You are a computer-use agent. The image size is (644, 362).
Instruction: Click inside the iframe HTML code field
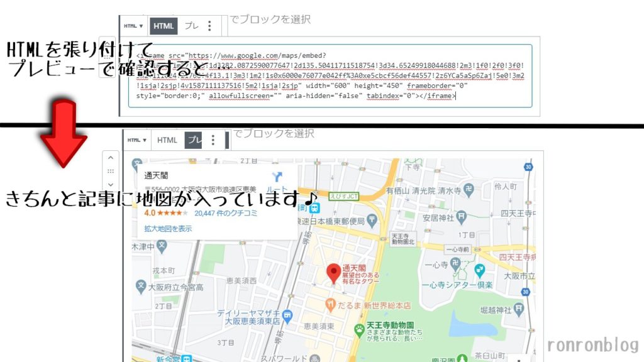click(330, 76)
